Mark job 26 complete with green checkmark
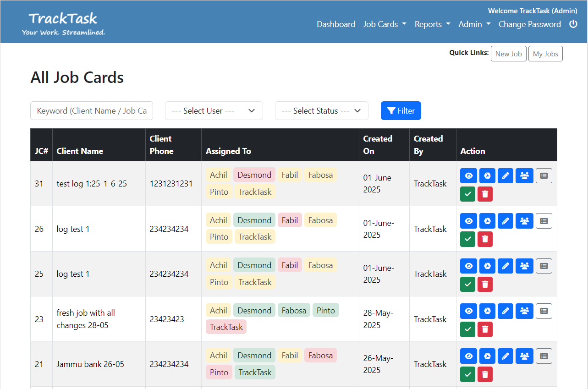Viewport: 588px width, 389px height. point(467,239)
